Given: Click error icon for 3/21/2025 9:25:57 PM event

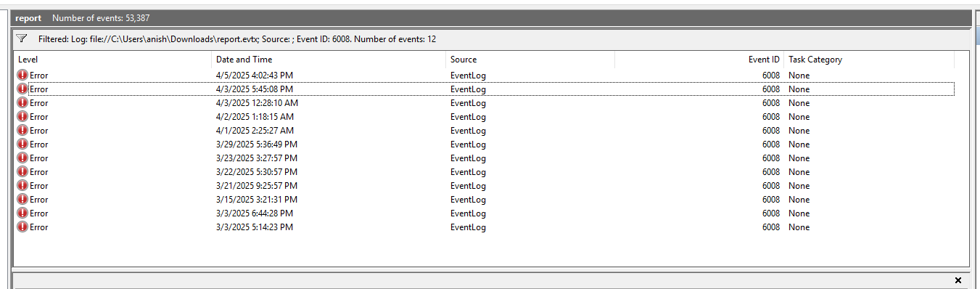Looking at the screenshot, I should pyautogui.click(x=22, y=186).
